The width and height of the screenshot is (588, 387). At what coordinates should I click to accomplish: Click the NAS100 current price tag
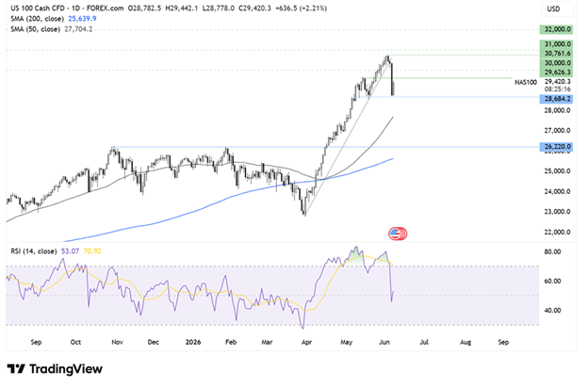(526, 82)
